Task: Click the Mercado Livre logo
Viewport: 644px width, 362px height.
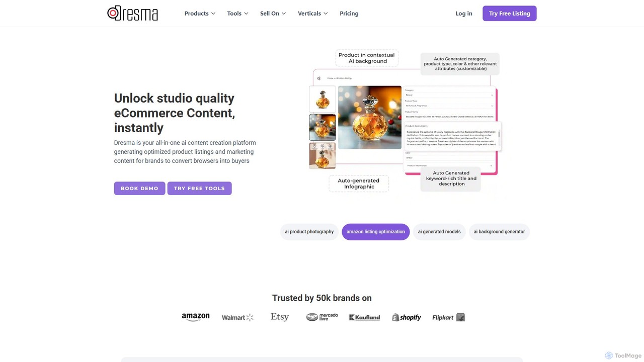Action: [322, 317]
